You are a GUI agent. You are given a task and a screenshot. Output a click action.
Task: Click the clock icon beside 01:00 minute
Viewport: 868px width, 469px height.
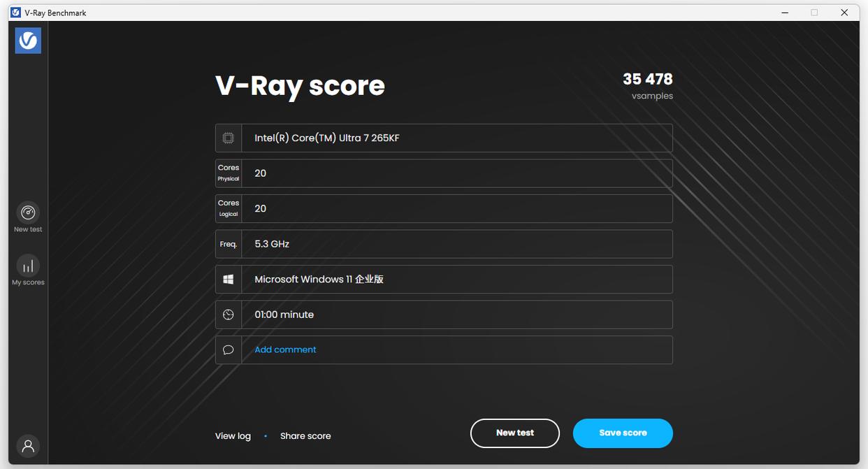229,315
